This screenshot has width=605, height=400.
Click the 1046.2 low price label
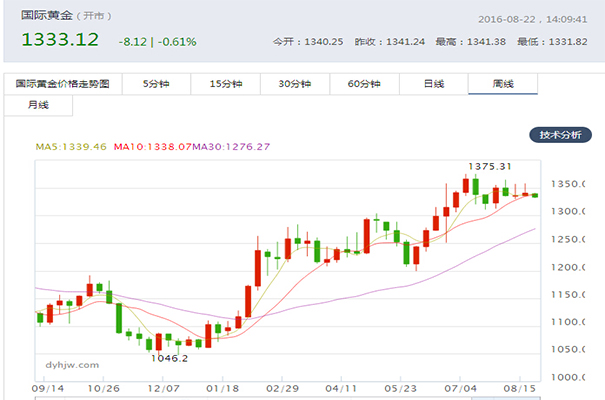(169, 357)
